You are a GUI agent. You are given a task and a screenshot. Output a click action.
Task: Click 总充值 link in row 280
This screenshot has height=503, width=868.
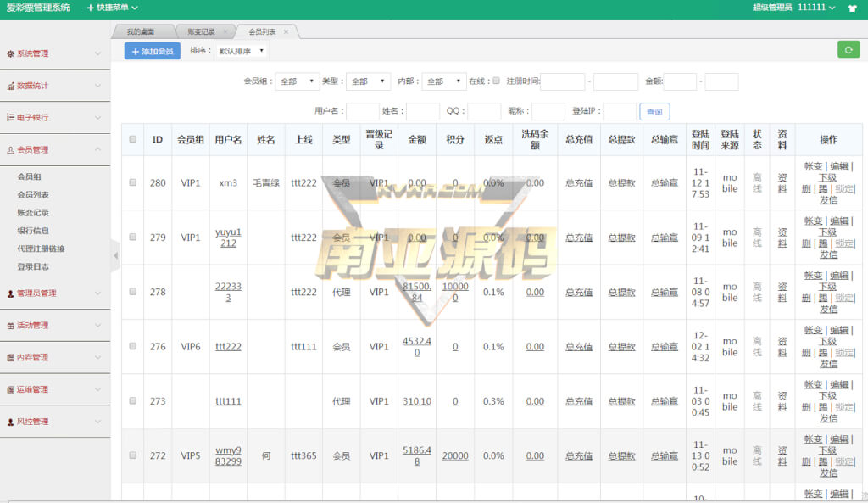[579, 183]
